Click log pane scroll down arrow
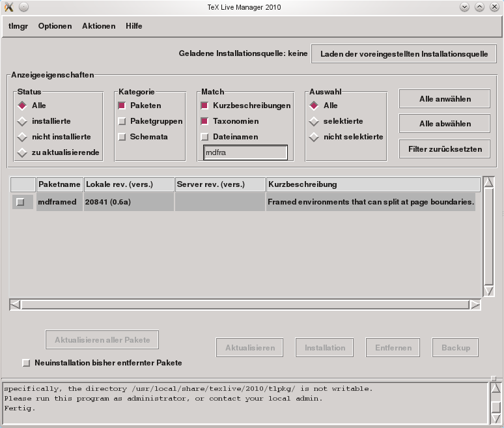Screen dimensions: 504x428 (x=496, y=418)
